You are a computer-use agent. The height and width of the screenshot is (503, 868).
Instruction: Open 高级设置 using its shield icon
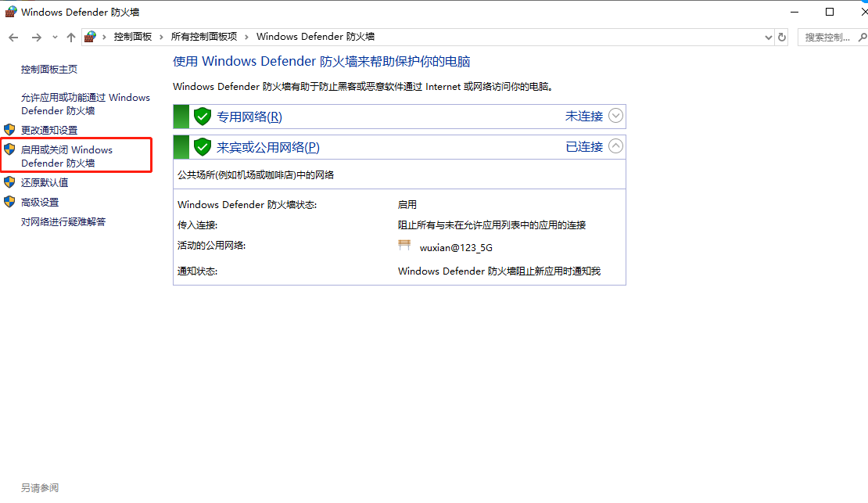(x=9, y=201)
